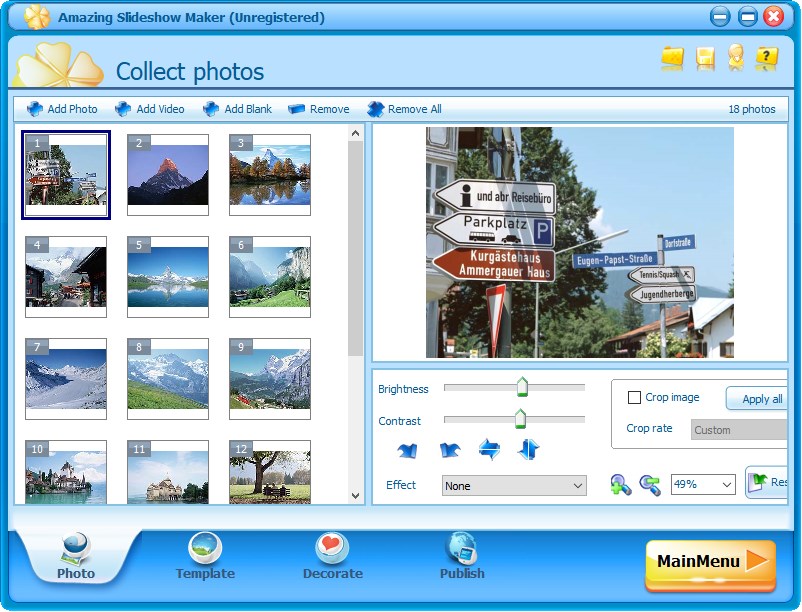The width and height of the screenshot is (802, 612).
Task: Click the 18 photos count text
Action: tap(751, 109)
